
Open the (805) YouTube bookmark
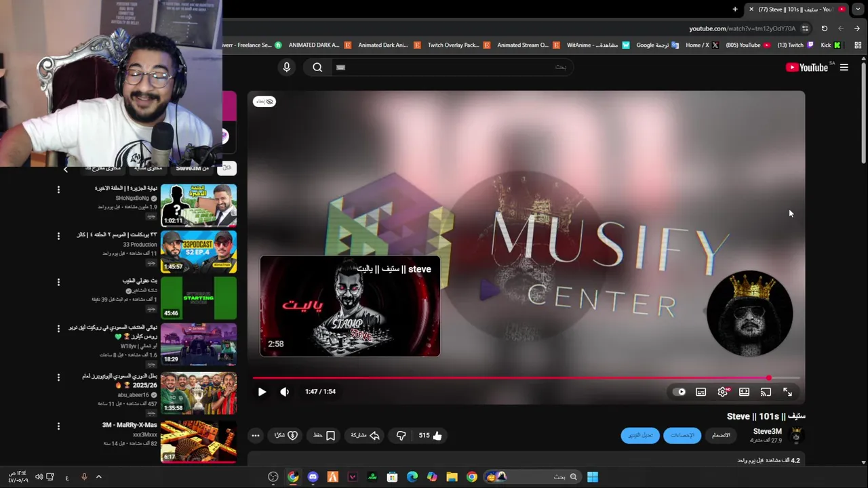[x=748, y=45]
